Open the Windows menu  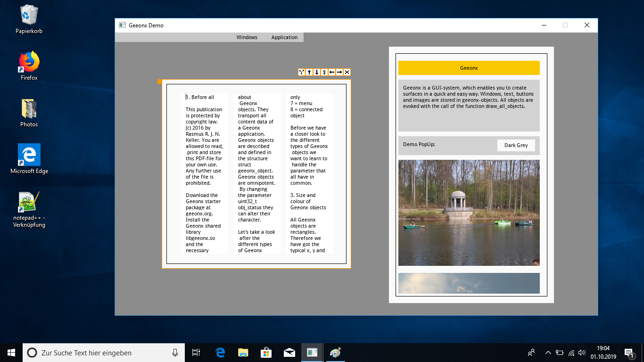tap(247, 37)
